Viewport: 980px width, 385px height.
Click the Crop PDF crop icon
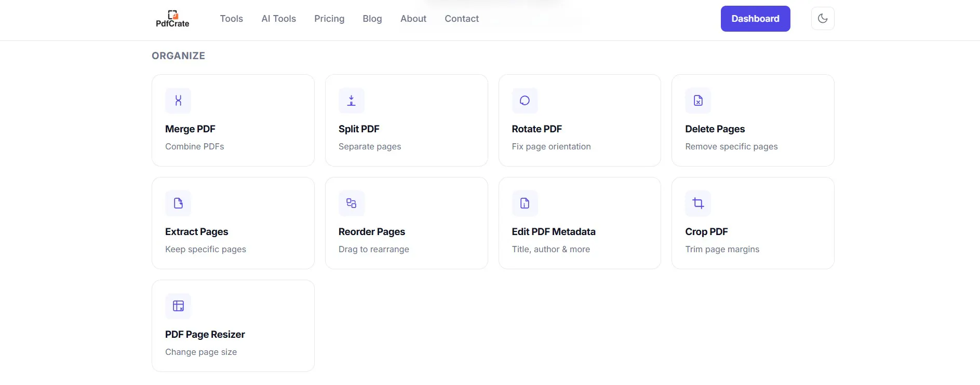pyautogui.click(x=698, y=203)
